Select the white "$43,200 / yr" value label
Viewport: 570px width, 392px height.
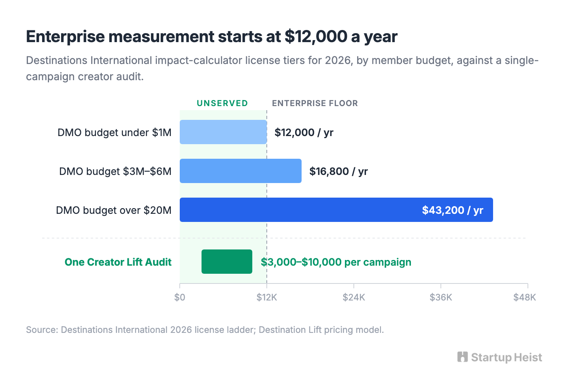[453, 210]
